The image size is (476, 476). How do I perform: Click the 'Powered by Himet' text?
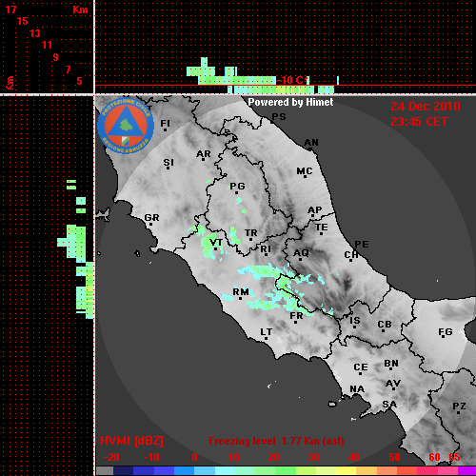pos(290,102)
